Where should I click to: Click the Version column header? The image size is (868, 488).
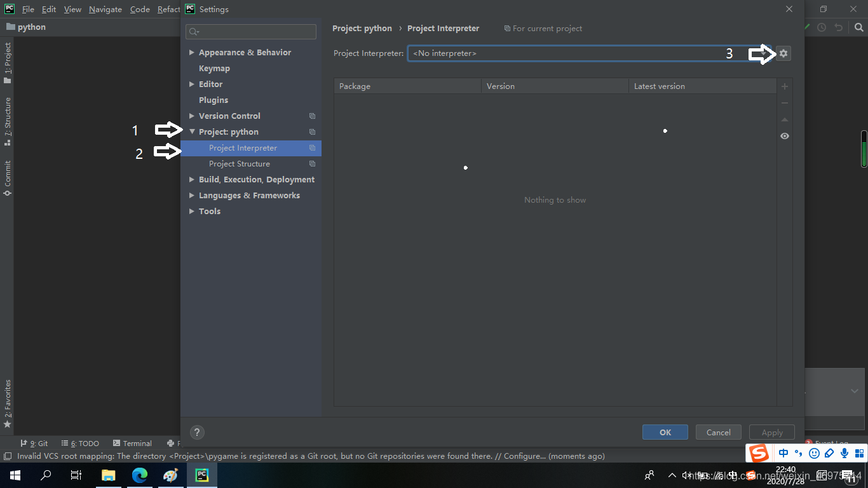[555, 86]
